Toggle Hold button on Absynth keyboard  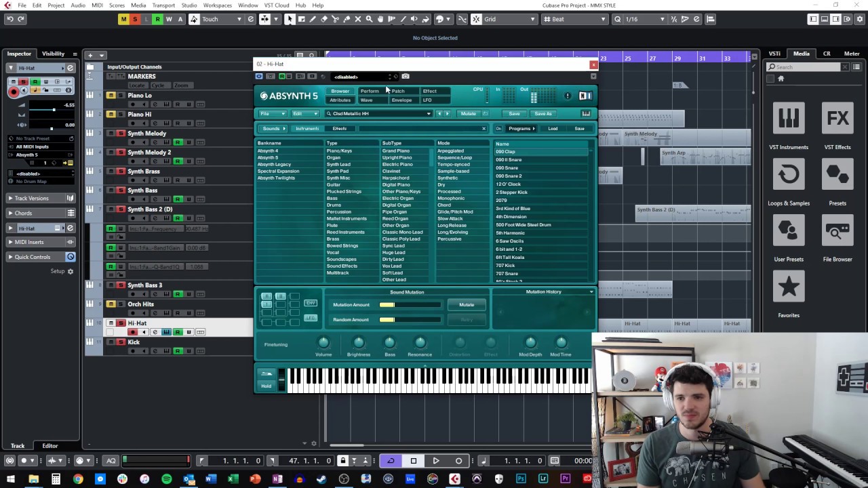coord(266,386)
